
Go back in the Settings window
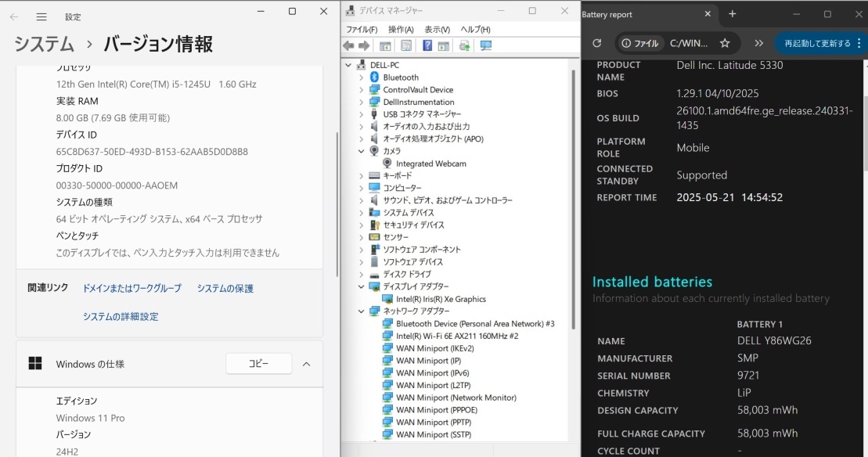tap(14, 17)
